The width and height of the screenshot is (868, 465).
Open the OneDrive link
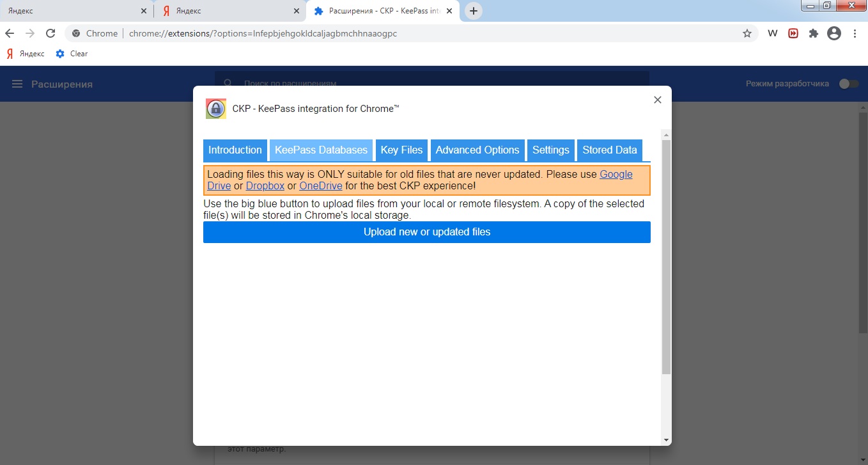pyautogui.click(x=320, y=186)
